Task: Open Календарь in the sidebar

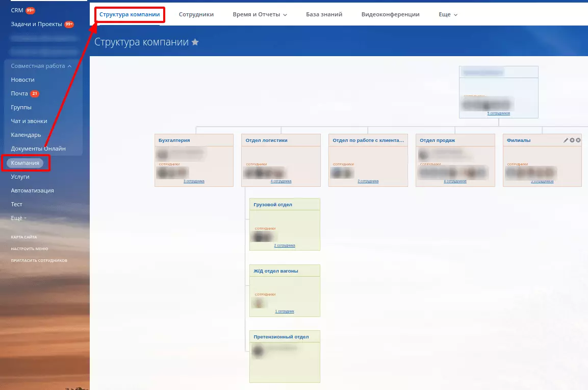Action: pyautogui.click(x=26, y=135)
